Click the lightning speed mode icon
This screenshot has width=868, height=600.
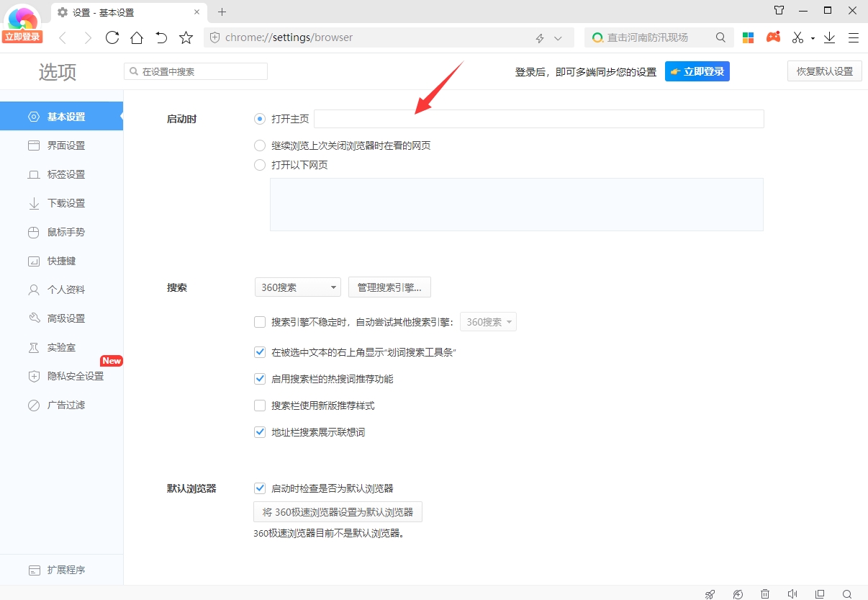point(540,37)
